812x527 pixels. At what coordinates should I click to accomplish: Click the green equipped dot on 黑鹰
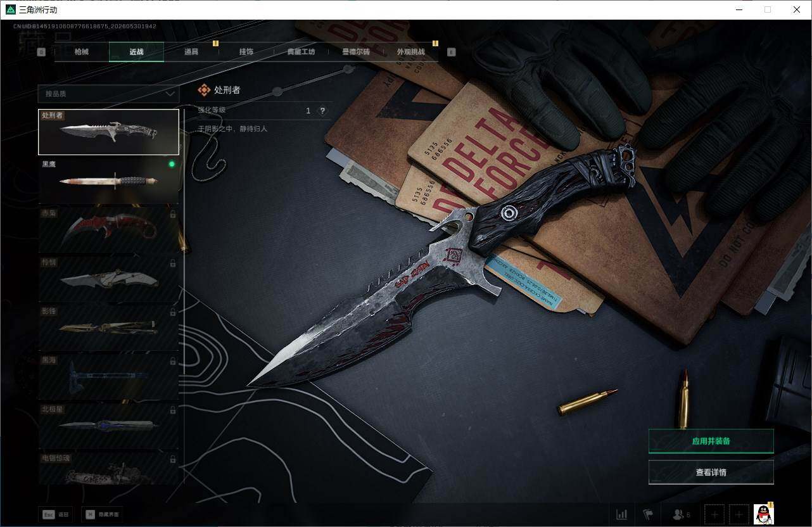[172, 164]
